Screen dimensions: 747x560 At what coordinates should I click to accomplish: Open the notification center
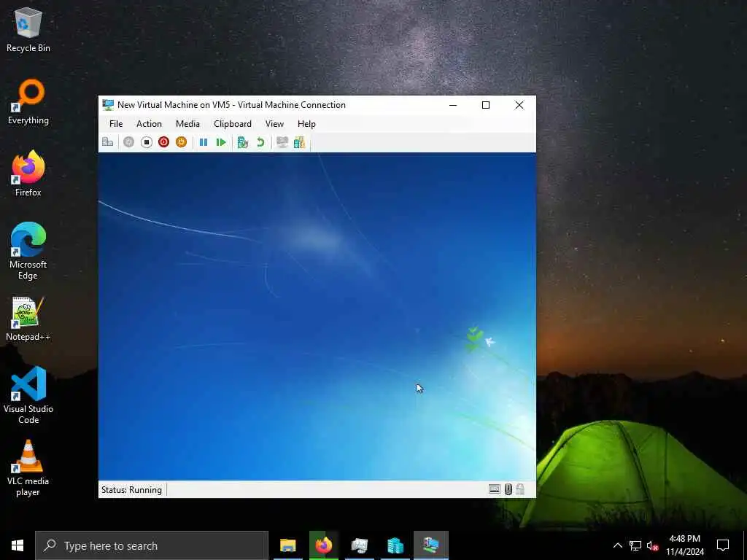[723, 545]
